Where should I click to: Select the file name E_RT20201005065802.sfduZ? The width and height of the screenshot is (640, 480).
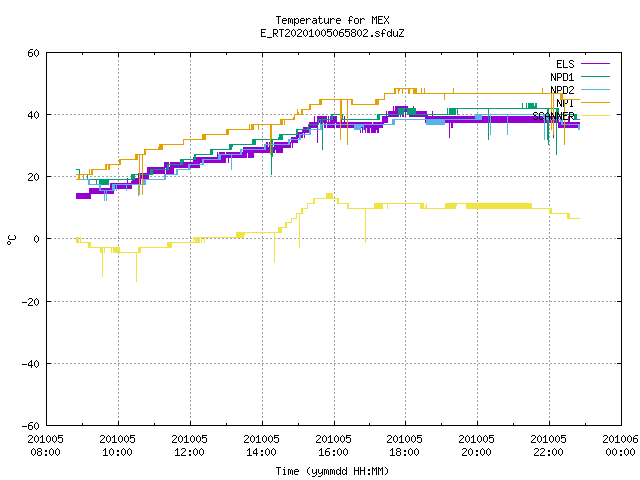click(332, 33)
